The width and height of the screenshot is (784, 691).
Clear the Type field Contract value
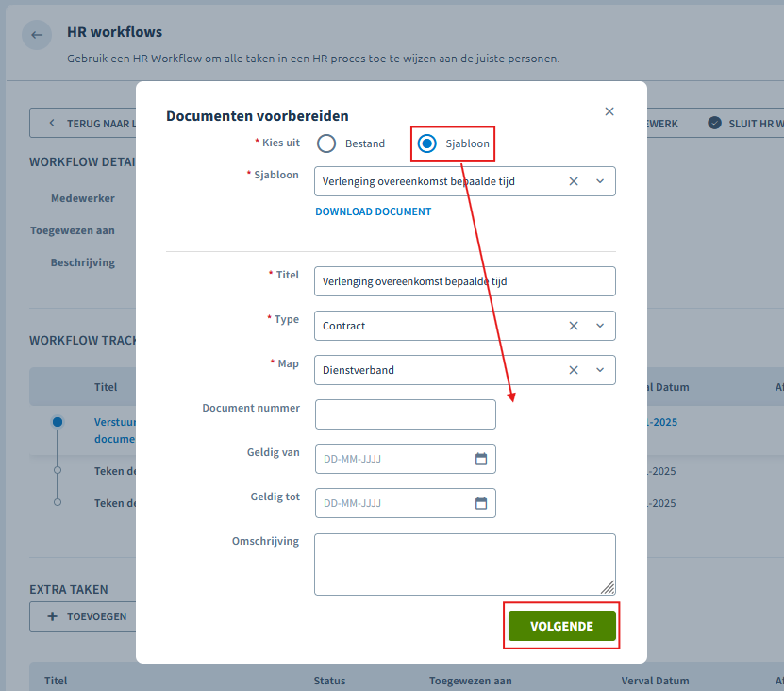click(574, 326)
